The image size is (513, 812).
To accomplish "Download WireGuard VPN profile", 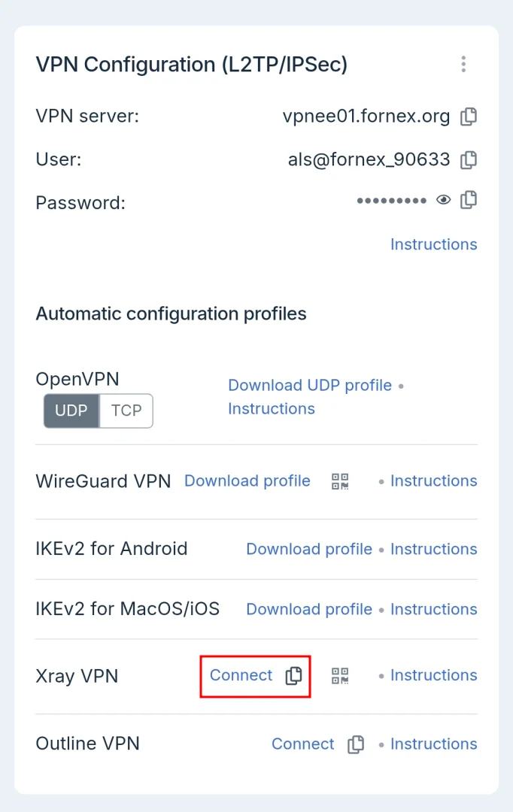I will pyautogui.click(x=247, y=481).
